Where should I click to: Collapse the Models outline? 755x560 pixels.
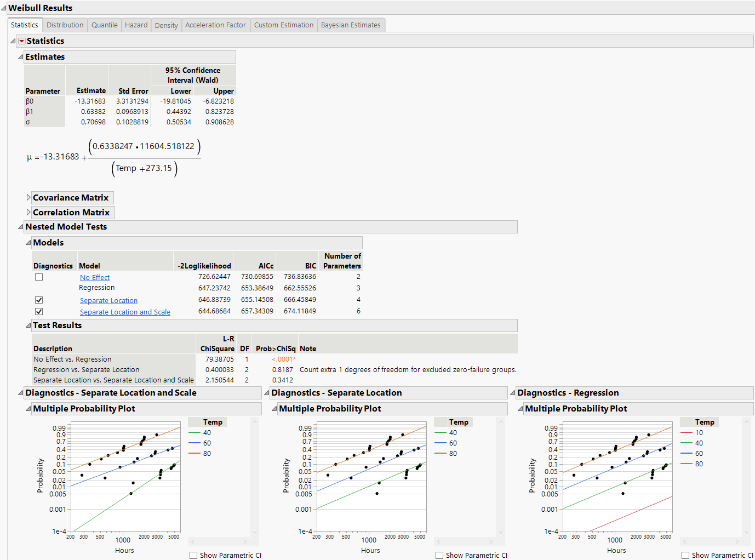[x=27, y=242]
